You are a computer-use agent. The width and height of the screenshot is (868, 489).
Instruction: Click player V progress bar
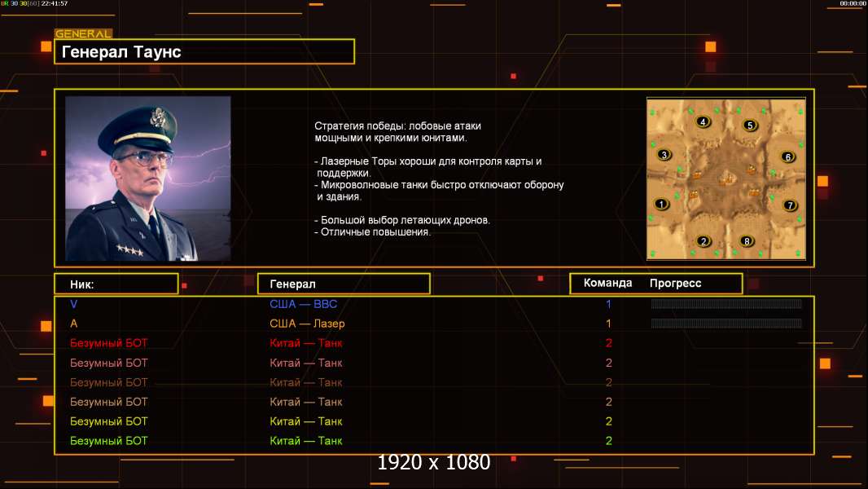coord(726,303)
